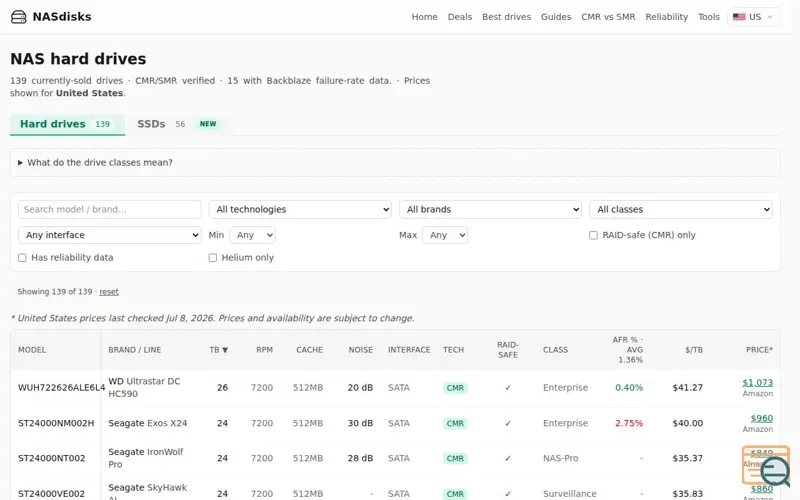Click model ST24000NT002
The height and width of the screenshot is (500, 800).
[52, 458]
